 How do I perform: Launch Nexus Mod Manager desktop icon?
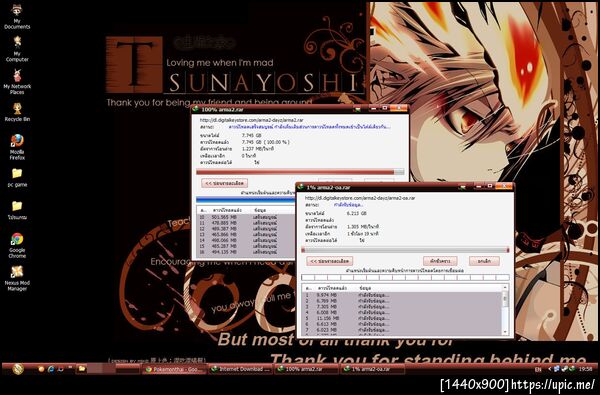point(17,278)
